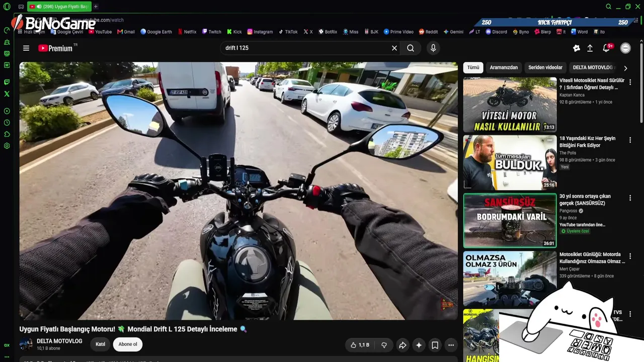Open the Olmazsa Olmaz 3 Ürün thumbnail
This screenshot has height=362, width=644.
coord(510,279)
